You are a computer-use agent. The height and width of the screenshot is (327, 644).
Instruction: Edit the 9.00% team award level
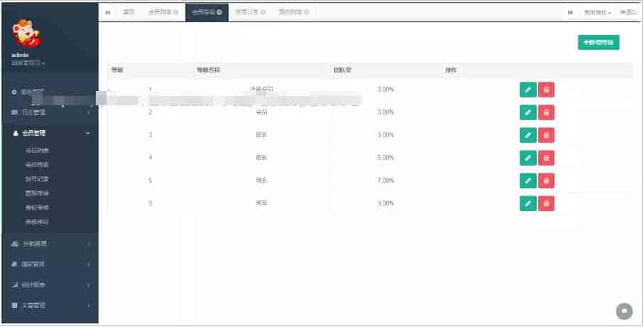click(528, 203)
